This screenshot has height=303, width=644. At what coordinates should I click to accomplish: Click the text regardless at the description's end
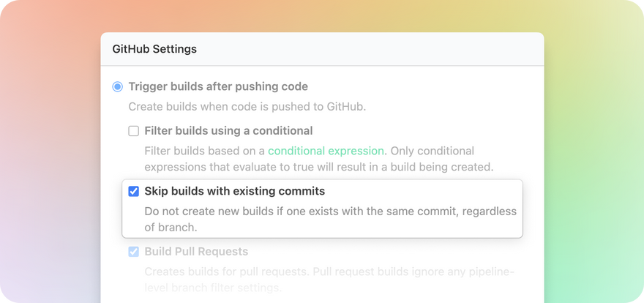tap(490, 212)
